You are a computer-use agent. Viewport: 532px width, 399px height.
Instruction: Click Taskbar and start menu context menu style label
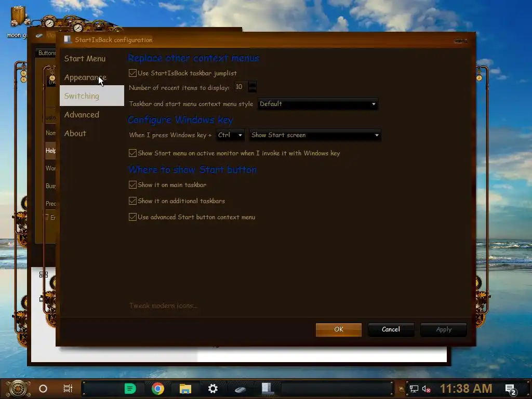coord(191,104)
